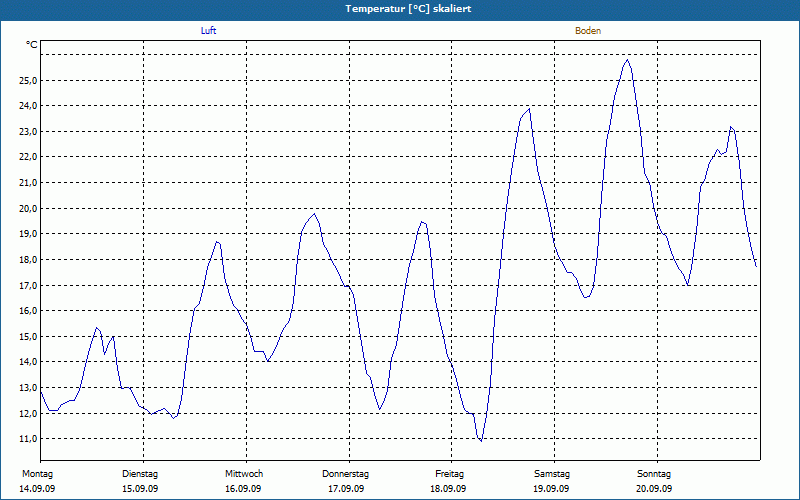Click the date 17.09.09
Screen dimensions: 800x500
[x=346, y=489]
